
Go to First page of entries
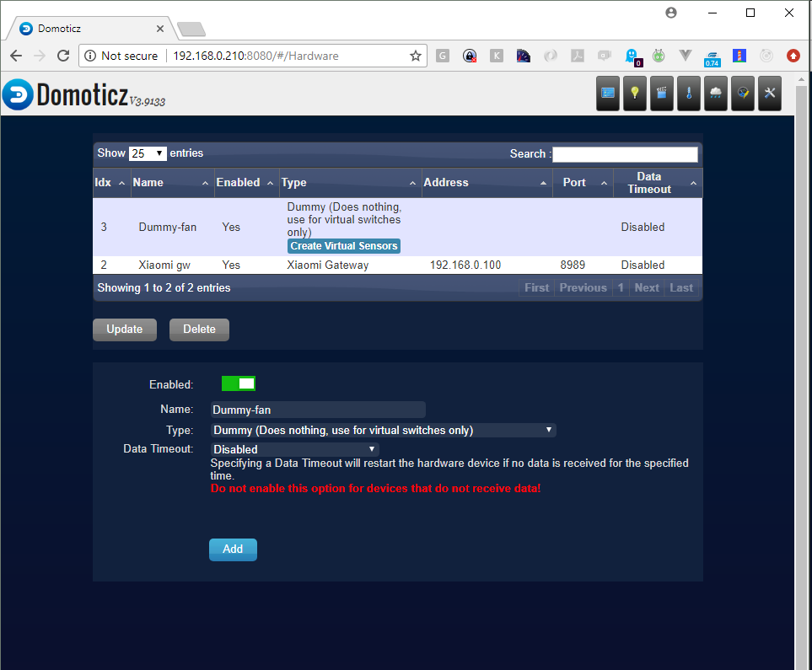[536, 288]
